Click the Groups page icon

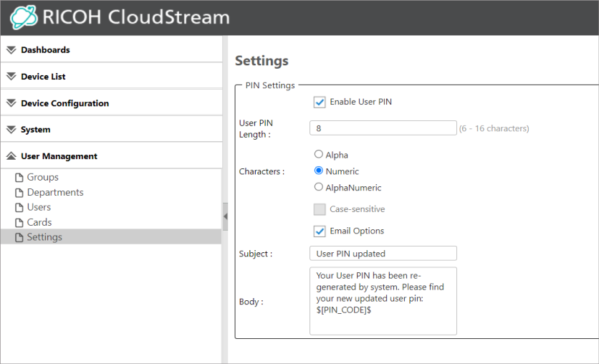coord(20,178)
